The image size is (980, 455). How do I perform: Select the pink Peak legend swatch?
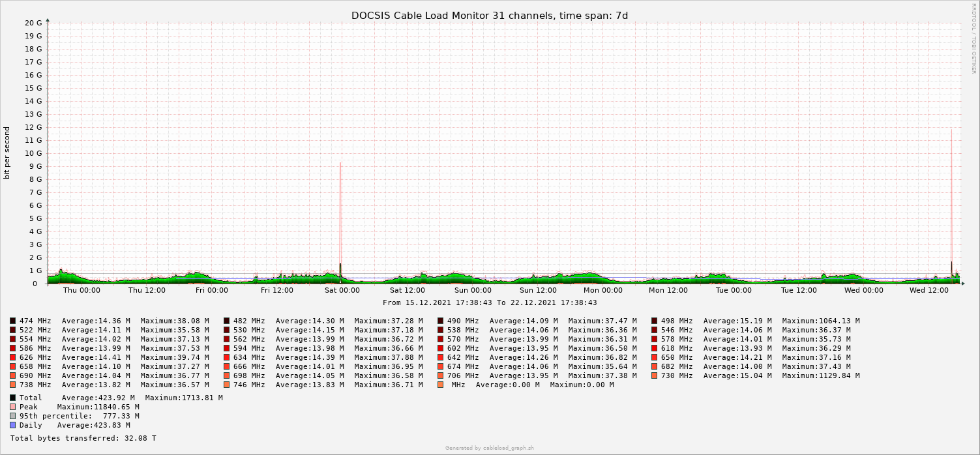tap(13, 407)
